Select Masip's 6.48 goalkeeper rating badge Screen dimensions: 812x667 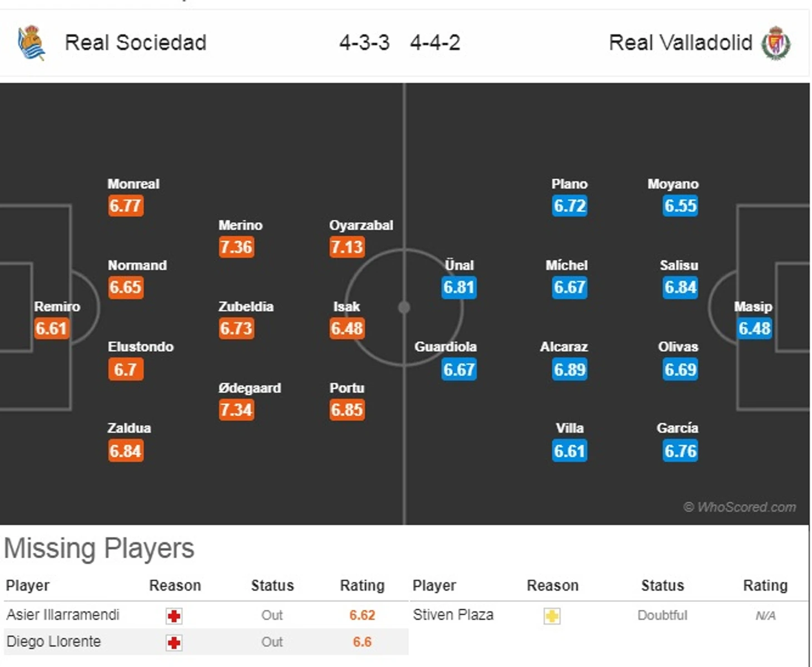754,328
